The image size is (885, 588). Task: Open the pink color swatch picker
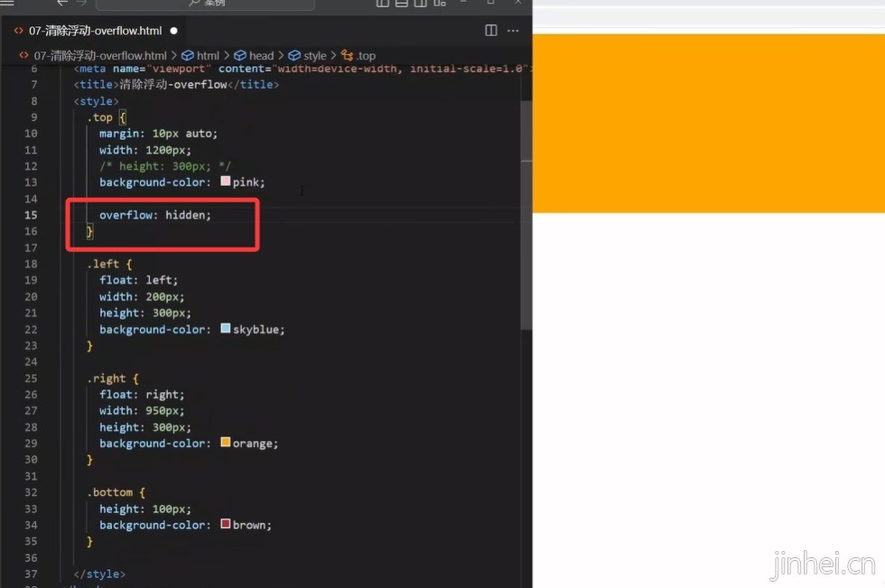(225, 182)
